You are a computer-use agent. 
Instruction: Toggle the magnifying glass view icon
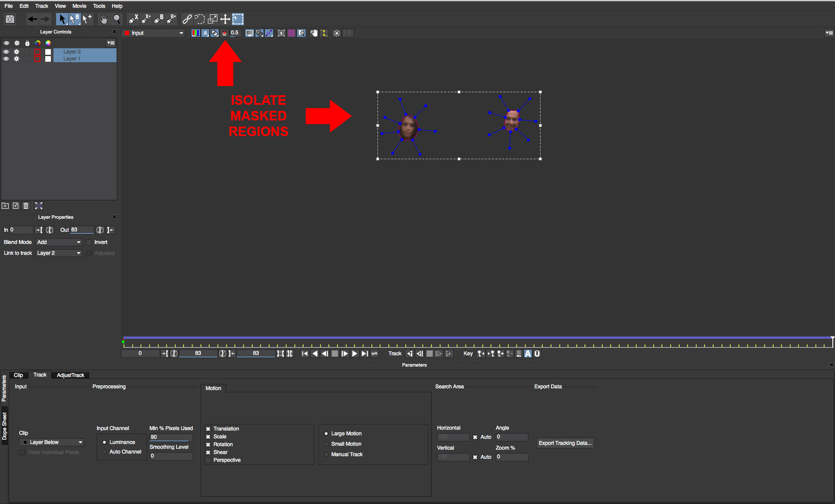pyautogui.click(x=301, y=33)
